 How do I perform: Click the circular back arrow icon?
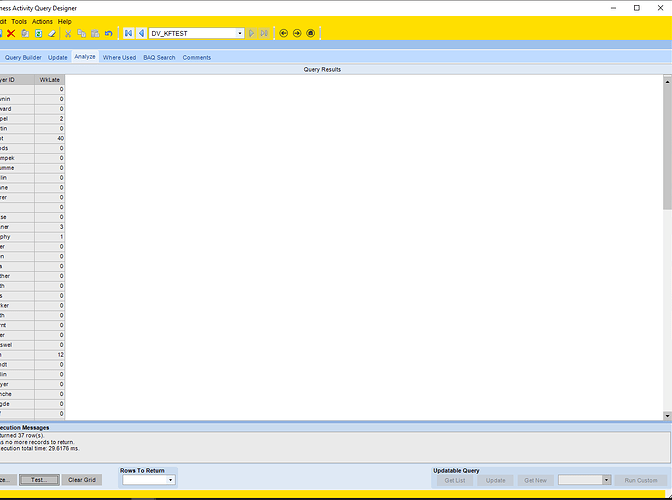pos(283,33)
